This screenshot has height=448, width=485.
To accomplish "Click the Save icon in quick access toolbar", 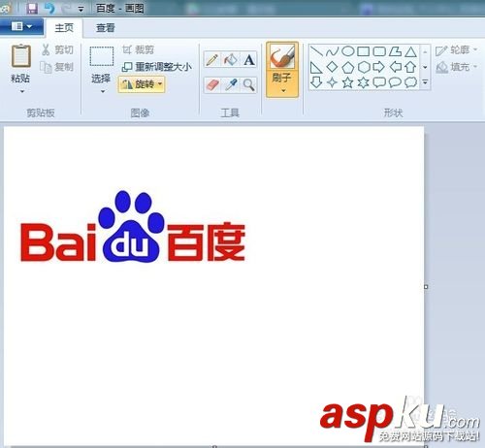I will pos(32,9).
